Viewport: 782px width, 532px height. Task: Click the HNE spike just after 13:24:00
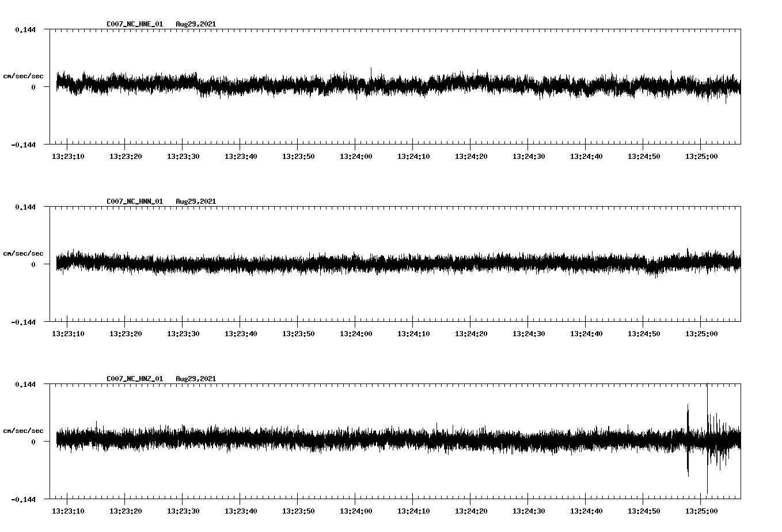pos(371,75)
